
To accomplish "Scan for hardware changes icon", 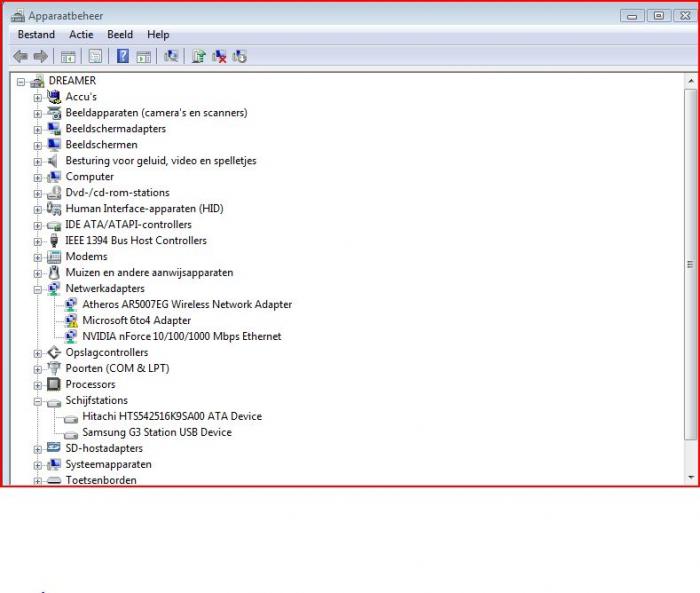I will click(171, 56).
